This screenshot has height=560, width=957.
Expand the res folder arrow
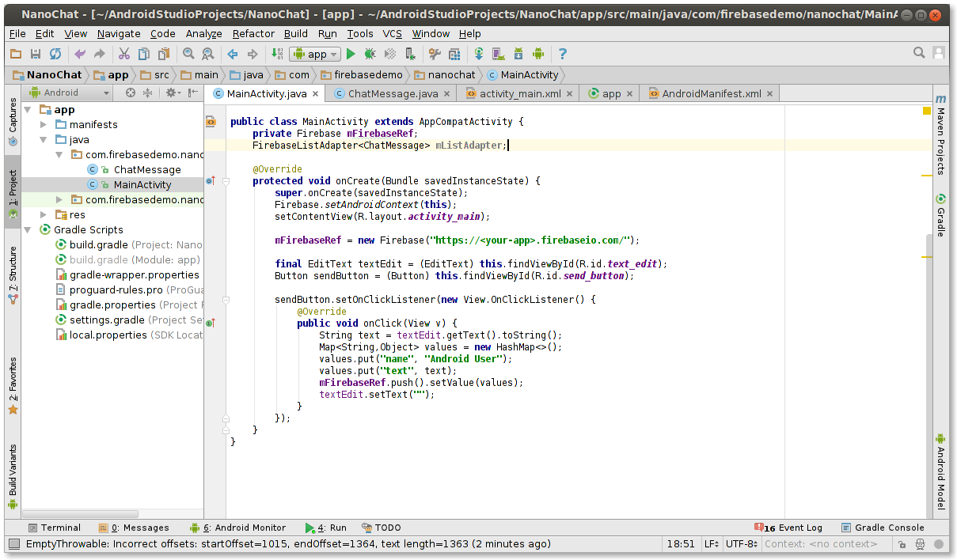pyautogui.click(x=44, y=215)
